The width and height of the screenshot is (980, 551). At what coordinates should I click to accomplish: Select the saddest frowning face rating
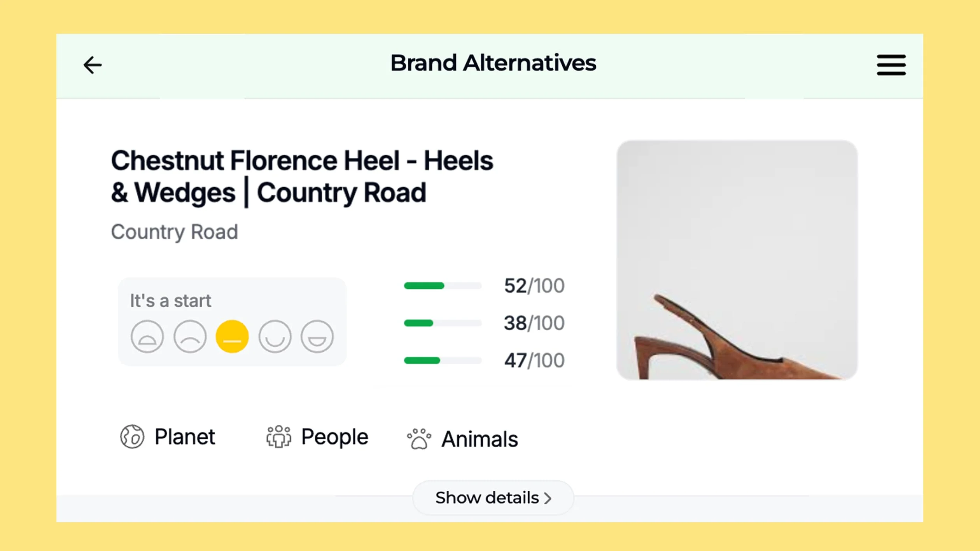147,337
